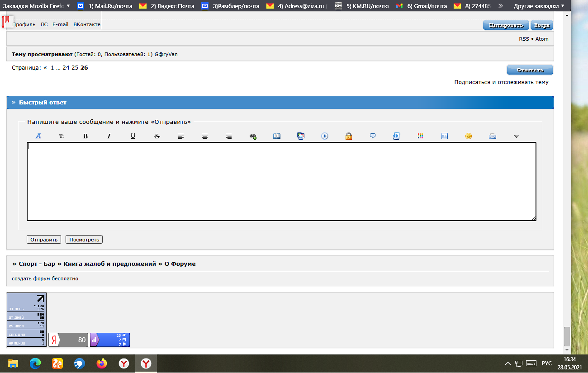This screenshot has width=588, height=373.
Task: Expand the Другие закладки folder
Action: click(x=539, y=6)
